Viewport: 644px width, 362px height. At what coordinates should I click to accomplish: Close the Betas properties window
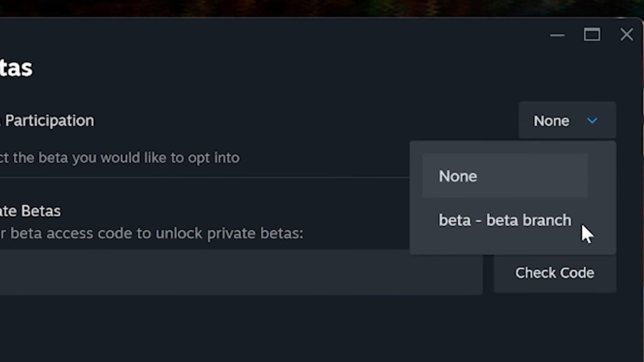click(x=626, y=35)
